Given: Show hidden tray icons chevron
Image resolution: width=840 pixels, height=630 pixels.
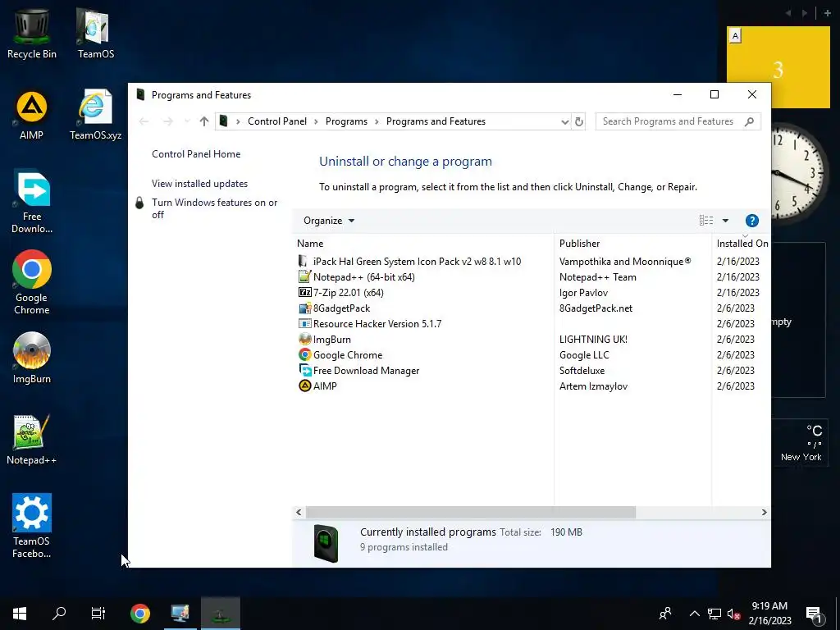Looking at the screenshot, I should tap(694, 614).
